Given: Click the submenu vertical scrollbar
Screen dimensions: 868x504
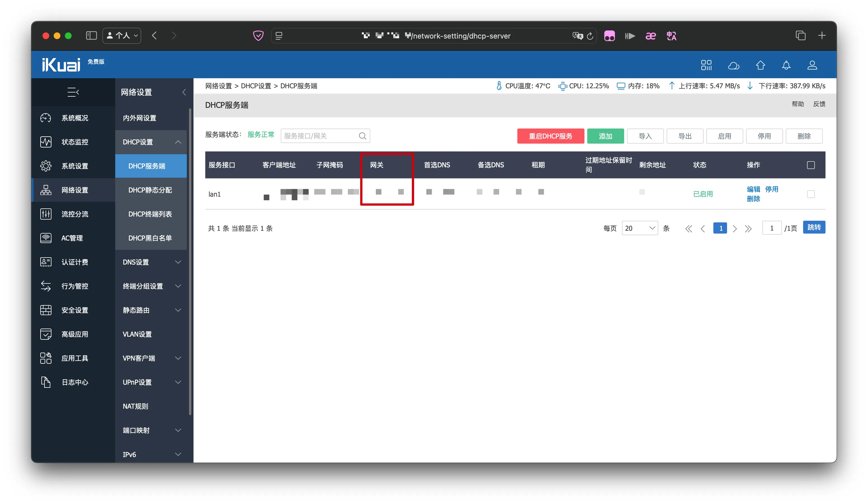Looking at the screenshot, I should click(190, 262).
